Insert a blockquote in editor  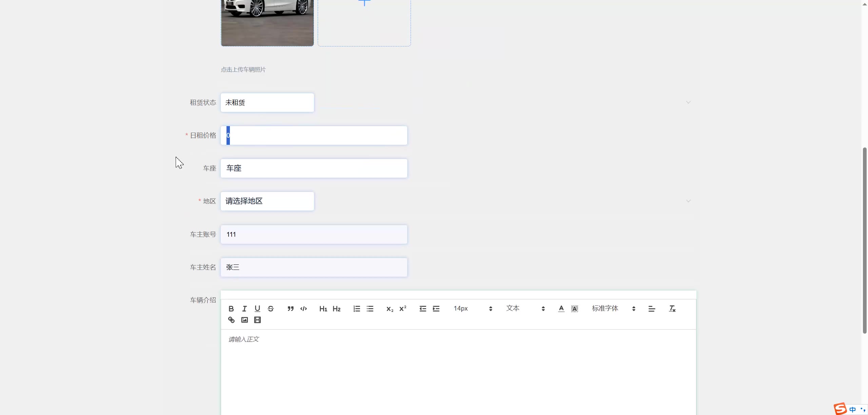[x=291, y=309]
